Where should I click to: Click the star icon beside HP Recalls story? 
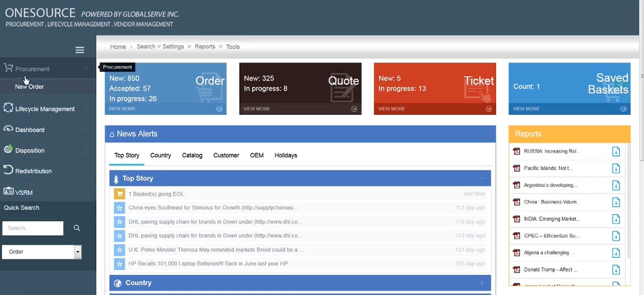(x=119, y=264)
